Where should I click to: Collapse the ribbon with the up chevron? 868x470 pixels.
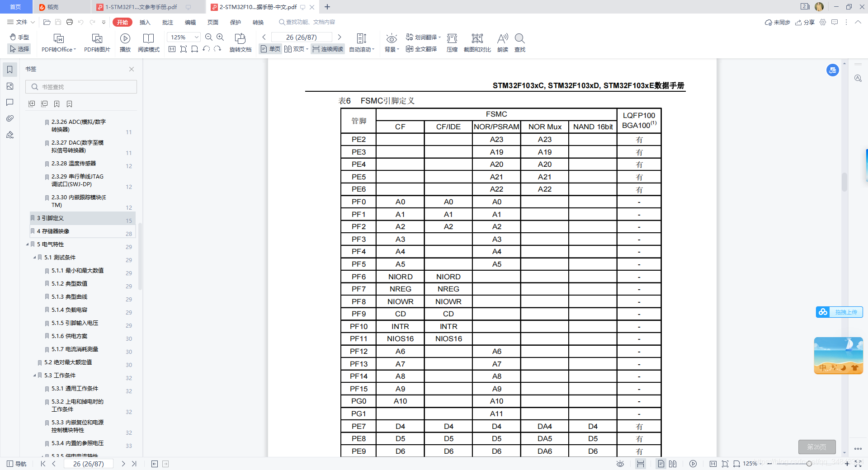pos(858,22)
